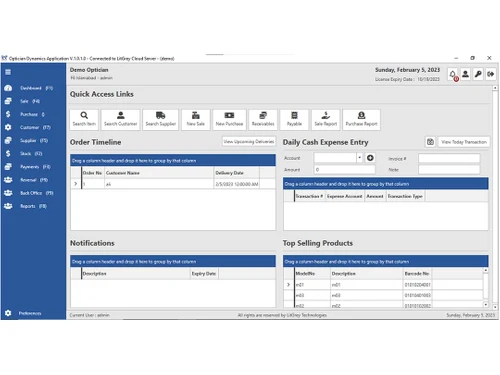Click the key (change password) icon
The width and height of the screenshot is (500, 375).
[478, 74]
